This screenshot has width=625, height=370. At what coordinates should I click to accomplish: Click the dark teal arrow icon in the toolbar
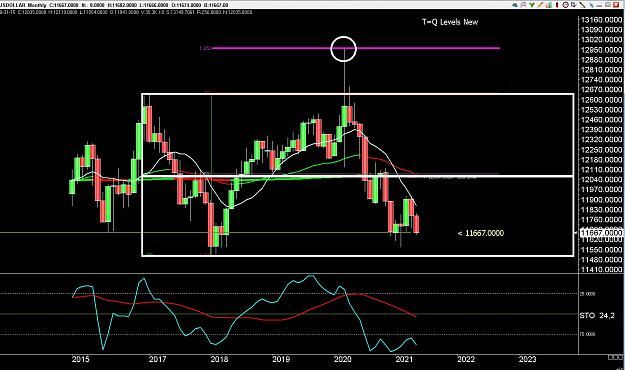coord(515,5)
